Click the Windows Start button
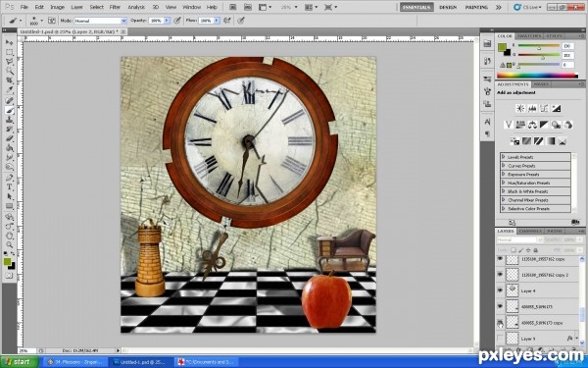The height and width of the screenshot is (368, 588). 20,362
